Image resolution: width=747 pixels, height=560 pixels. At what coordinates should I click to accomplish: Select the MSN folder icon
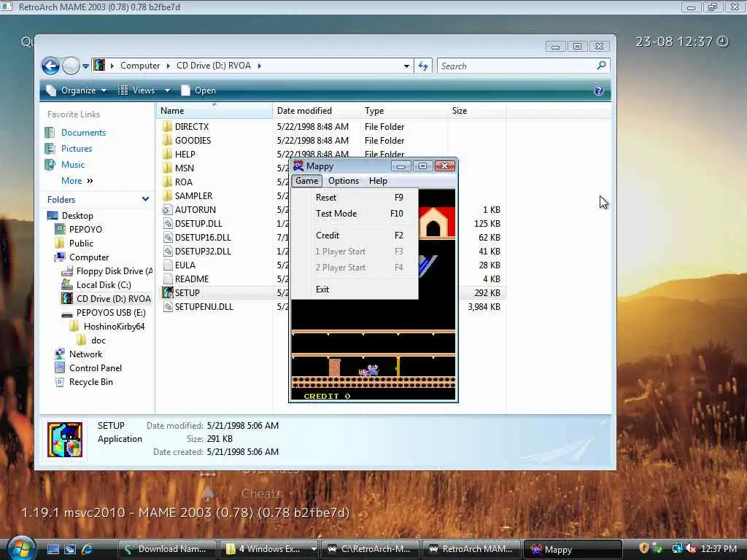167,168
